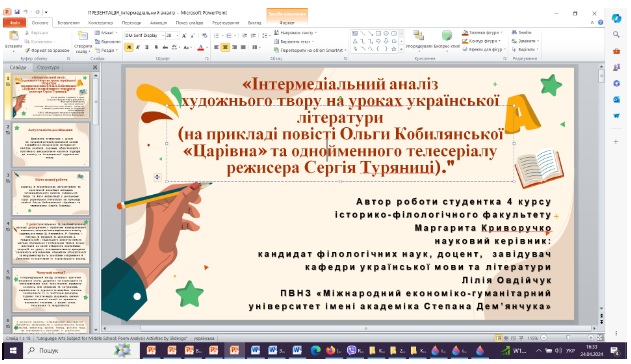Open the font name combo box
Image resolution: width=631 pixels, height=364 pixels.
144,35
